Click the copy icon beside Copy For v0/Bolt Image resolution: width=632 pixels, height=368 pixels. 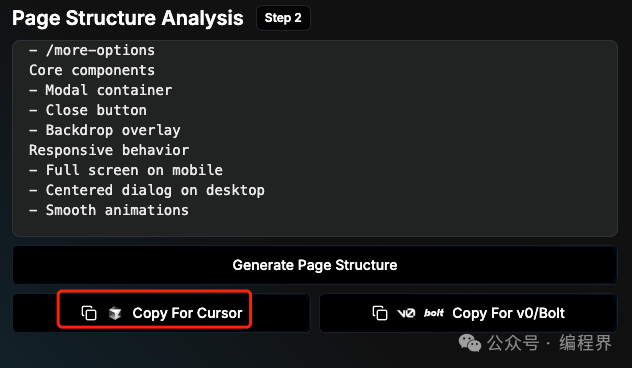tap(380, 313)
